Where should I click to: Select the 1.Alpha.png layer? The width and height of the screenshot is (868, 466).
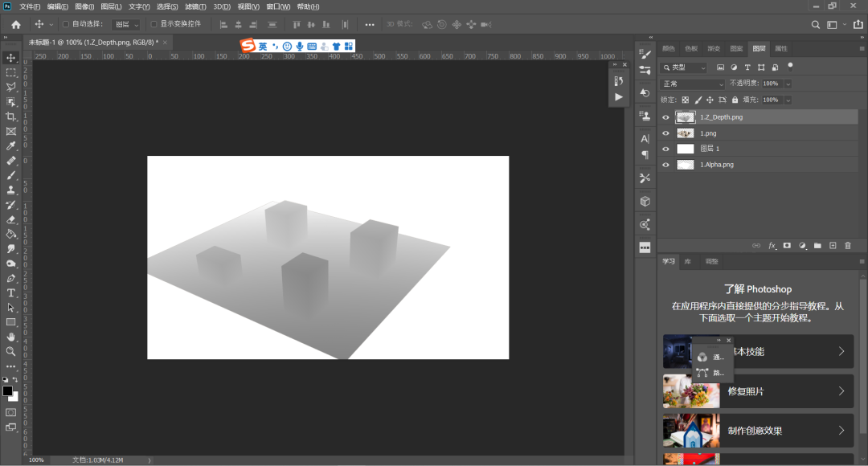click(758, 165)
